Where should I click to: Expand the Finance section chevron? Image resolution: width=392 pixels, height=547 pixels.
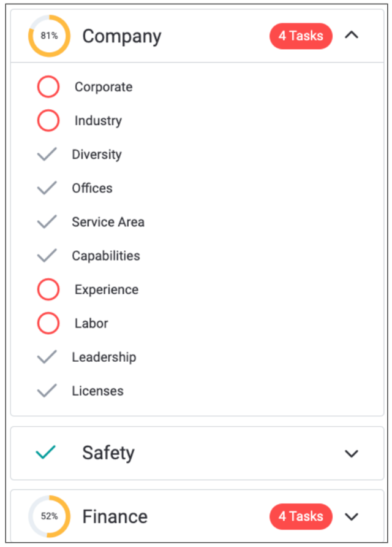352,516
